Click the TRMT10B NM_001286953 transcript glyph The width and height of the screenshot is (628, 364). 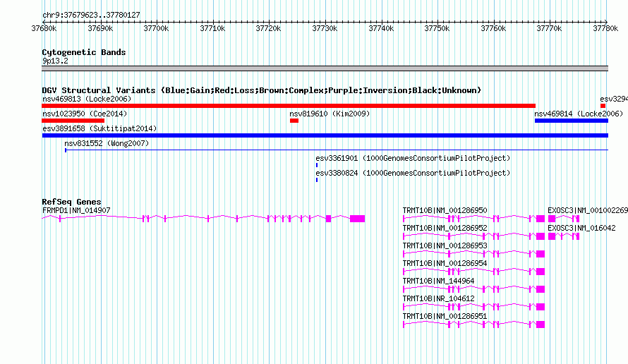click(473, 254)
